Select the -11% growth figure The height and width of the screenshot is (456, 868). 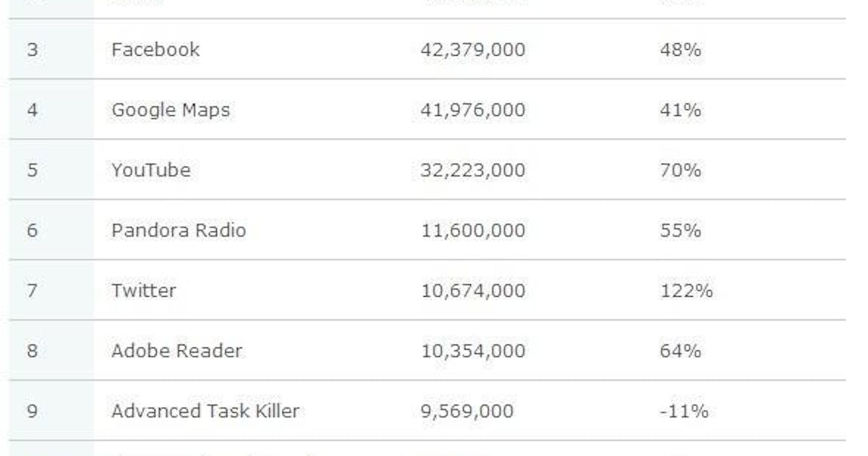coord(684,411)
